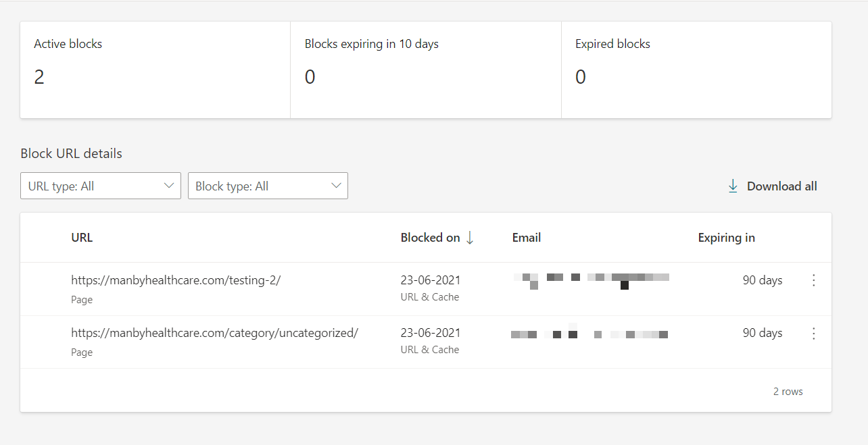Click the Blocks expiring in 10 days card
Viewport: 868px width, 445px height.
tap(426, 70)
